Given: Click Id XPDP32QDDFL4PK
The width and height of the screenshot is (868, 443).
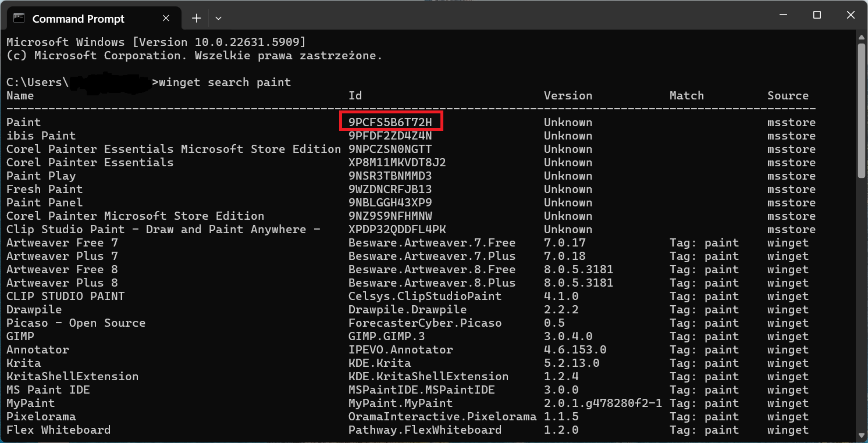Looking at the screenshot, I should coord(397,230).
